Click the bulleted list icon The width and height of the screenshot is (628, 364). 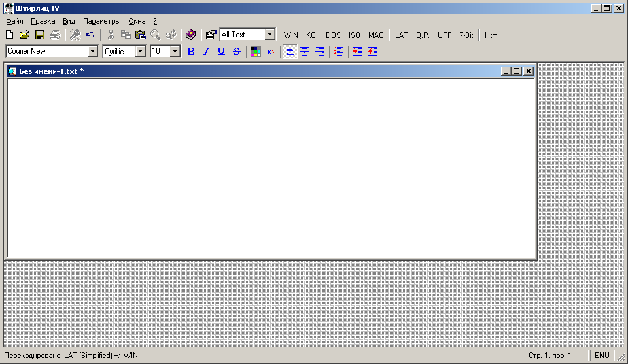pos(339,51)
